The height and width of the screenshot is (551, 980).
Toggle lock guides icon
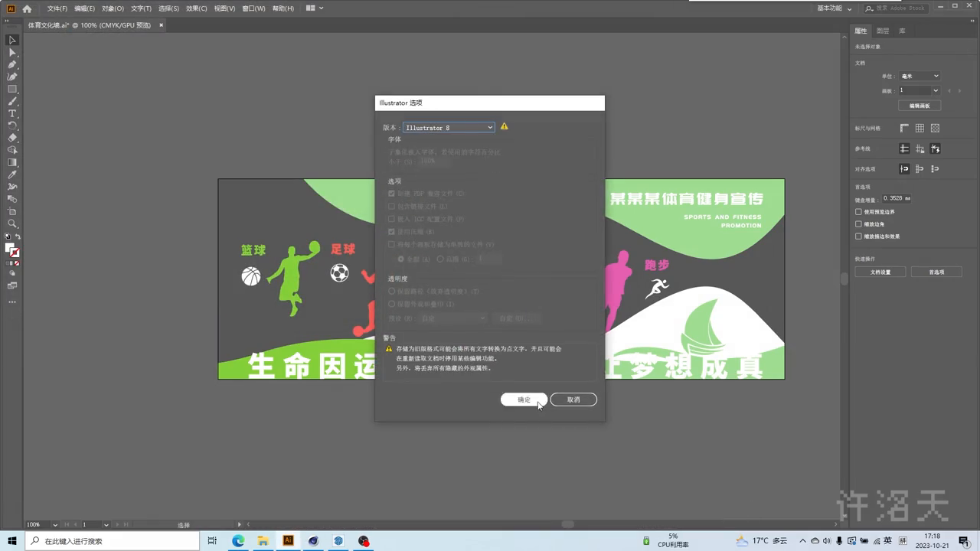(920, 148)
